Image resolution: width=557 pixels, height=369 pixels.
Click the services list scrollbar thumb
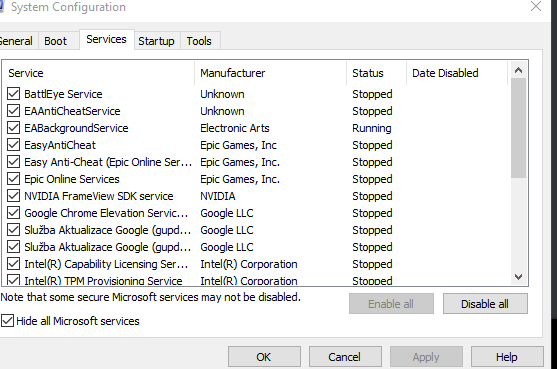(x=518, y=128)
